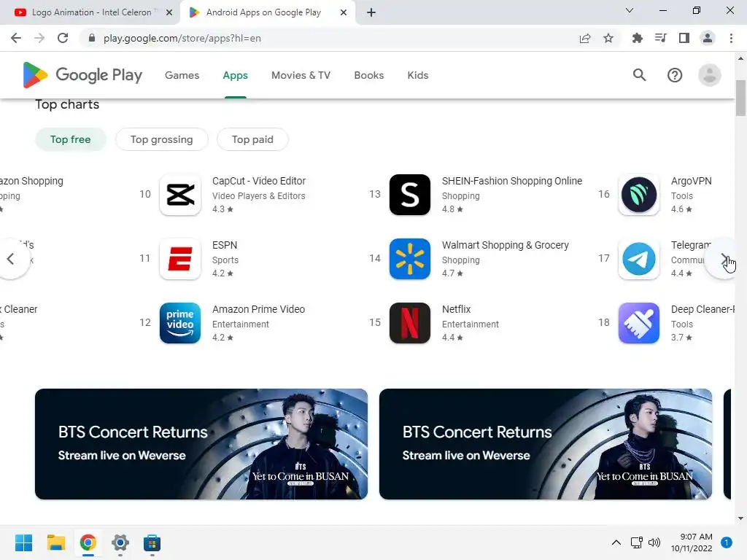Image resolution: width=747 pixels, height=560 pixels.
Task: Switch to the Kids tab
Action: [418, 75]
